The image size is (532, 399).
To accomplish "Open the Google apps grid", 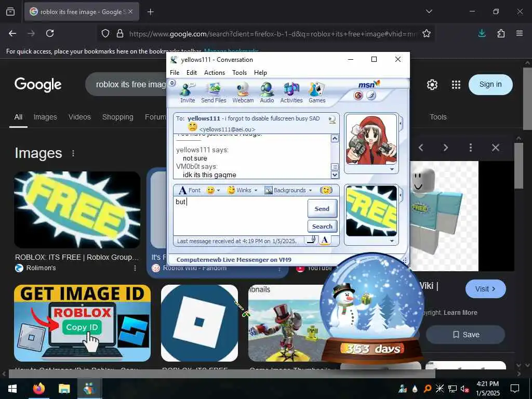I will [x=456, y=85].
